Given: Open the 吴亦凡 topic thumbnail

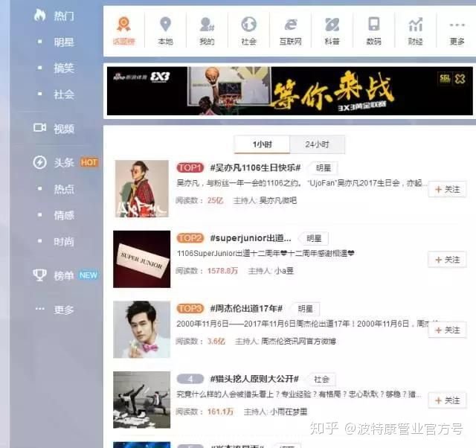Looking at the screenshot, I should (x=142, y=188).
